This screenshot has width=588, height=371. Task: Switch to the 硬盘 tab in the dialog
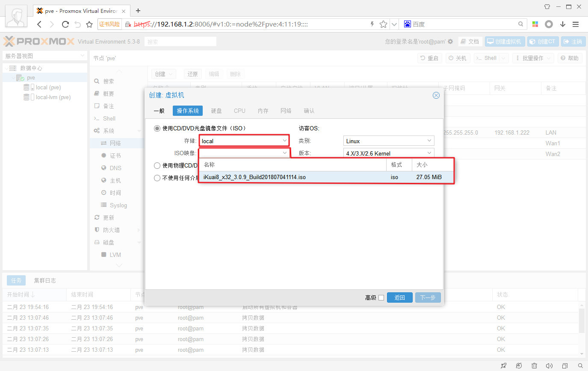[x=216, y=111]
